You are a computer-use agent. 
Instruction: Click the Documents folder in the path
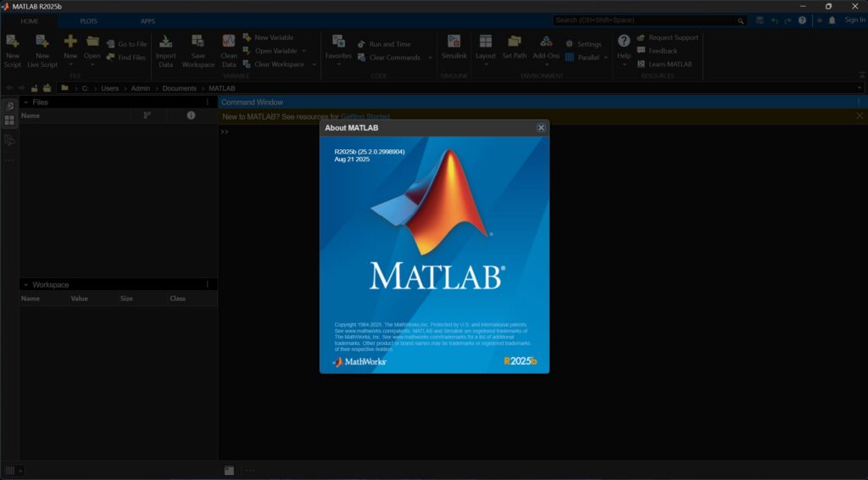pyautogui.click(x=180, y=88)
